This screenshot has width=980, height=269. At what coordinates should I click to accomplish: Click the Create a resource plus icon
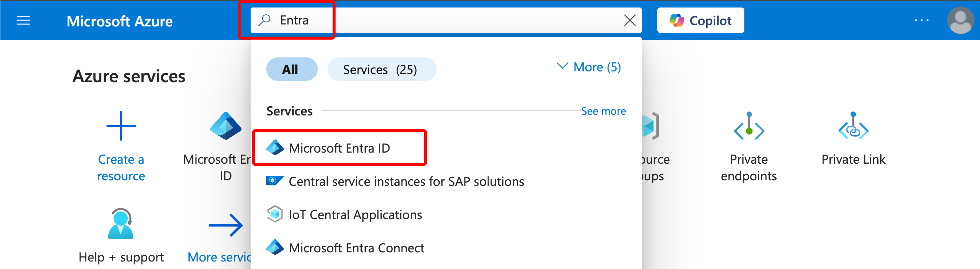(121, 126)
